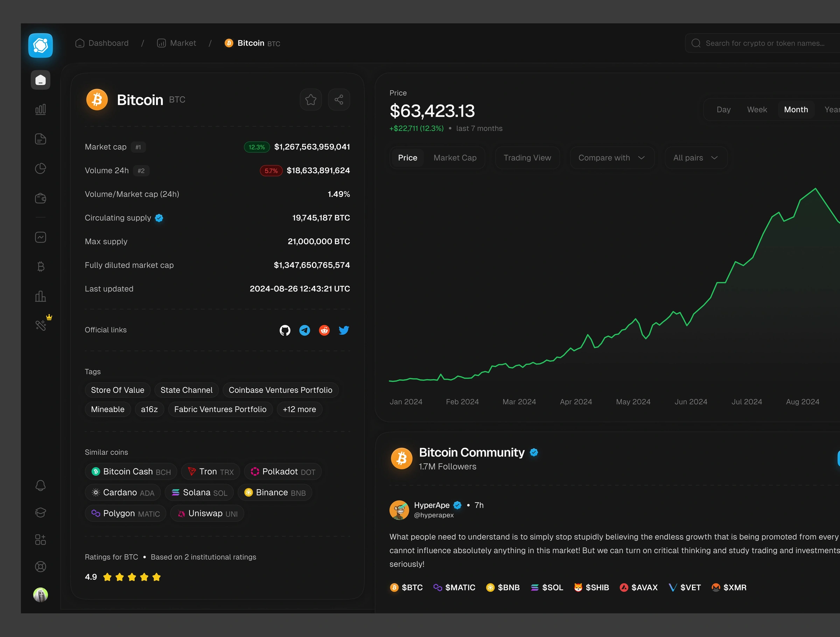Switch chart range to Day
The height and width of the screenshot is (637, 840).
pos(723,110)
